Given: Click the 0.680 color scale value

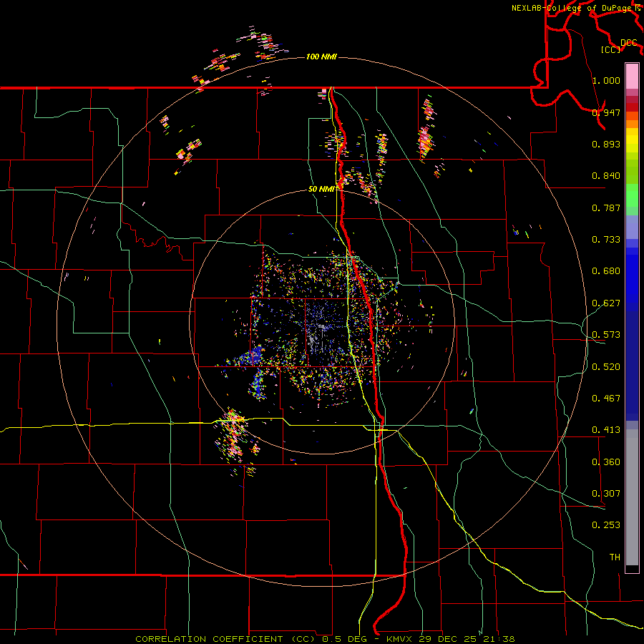Looking at the screenshot, I should coord(606,271).
